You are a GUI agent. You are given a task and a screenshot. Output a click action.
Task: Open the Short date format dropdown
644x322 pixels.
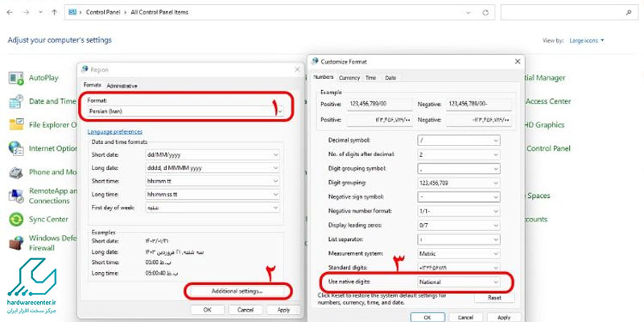tap(213, 155)
